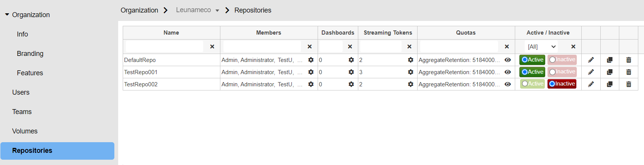
Task: Go to Volumes in the sidebar
Action: point(25,131)
